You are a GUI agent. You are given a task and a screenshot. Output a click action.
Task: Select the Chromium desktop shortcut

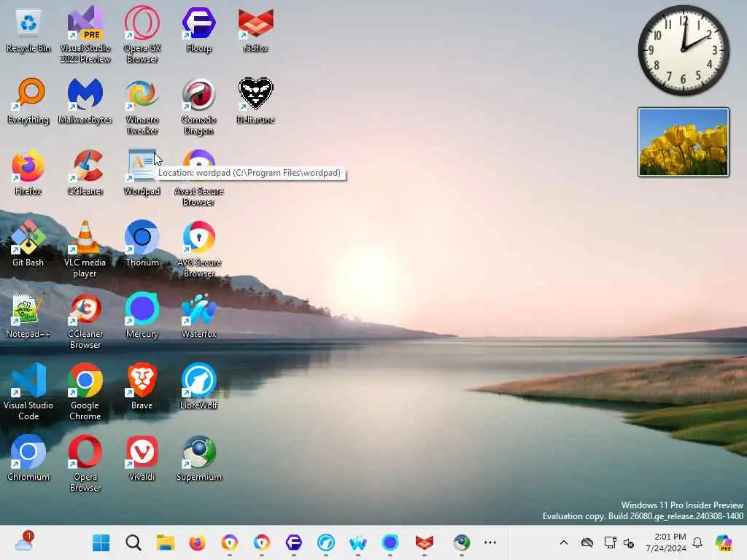click(x=28, y=458)
